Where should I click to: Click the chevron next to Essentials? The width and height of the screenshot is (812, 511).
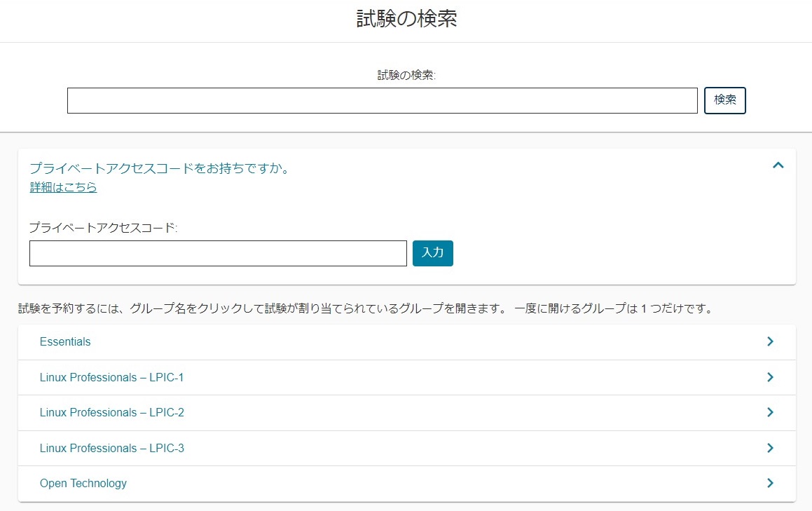[769, 341]
